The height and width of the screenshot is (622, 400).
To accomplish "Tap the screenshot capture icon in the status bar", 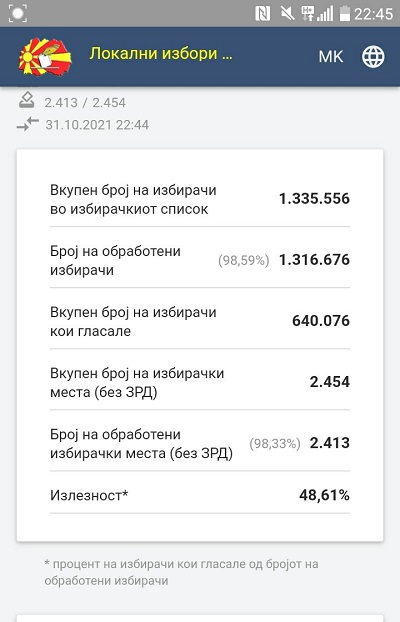I will pos(18,13).
